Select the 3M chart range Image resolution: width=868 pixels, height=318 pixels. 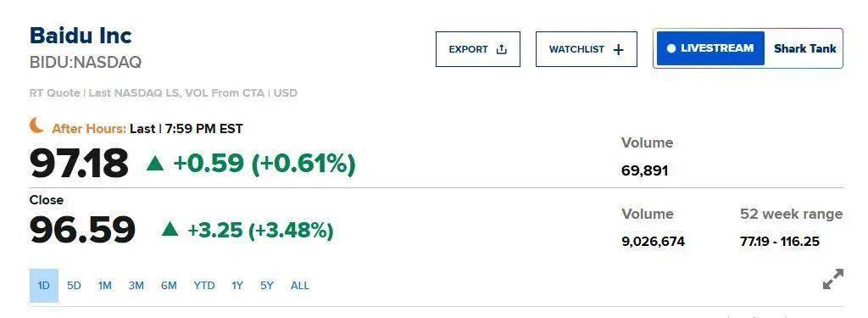coord(136,286)
